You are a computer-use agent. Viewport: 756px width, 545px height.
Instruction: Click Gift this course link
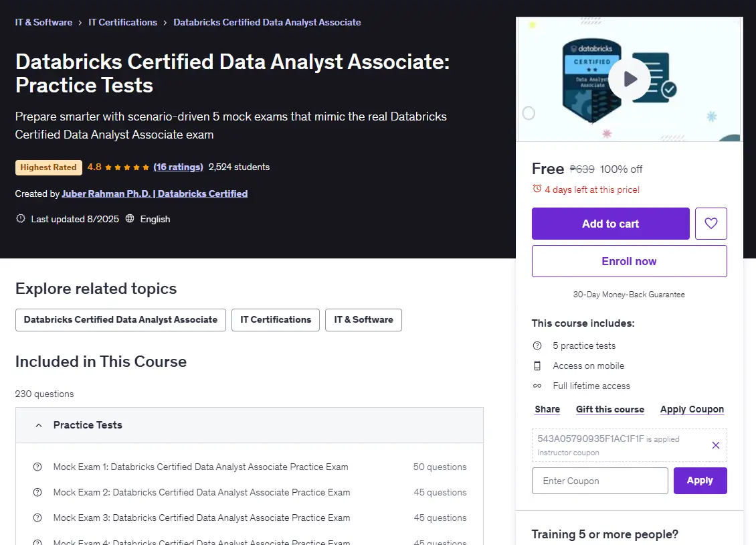click(x=610, y=409)
